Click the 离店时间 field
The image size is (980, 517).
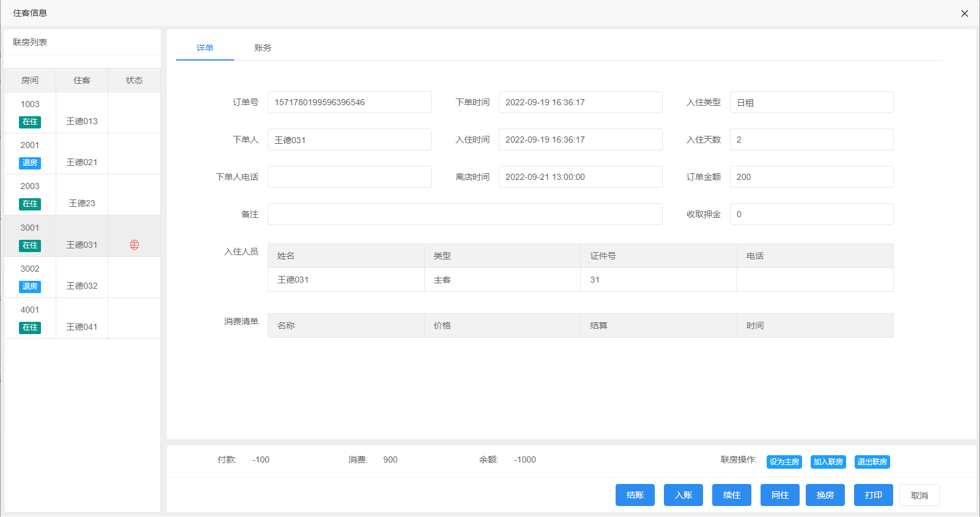pyautogui.click(x=581, y=177)
